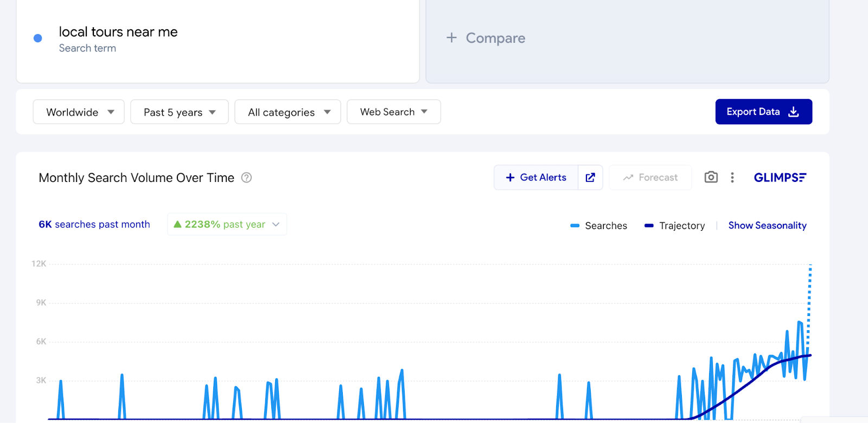This screenshot has width=868, height=423.
Task: Toggle the Searches legend series
Action: (599, 226)
